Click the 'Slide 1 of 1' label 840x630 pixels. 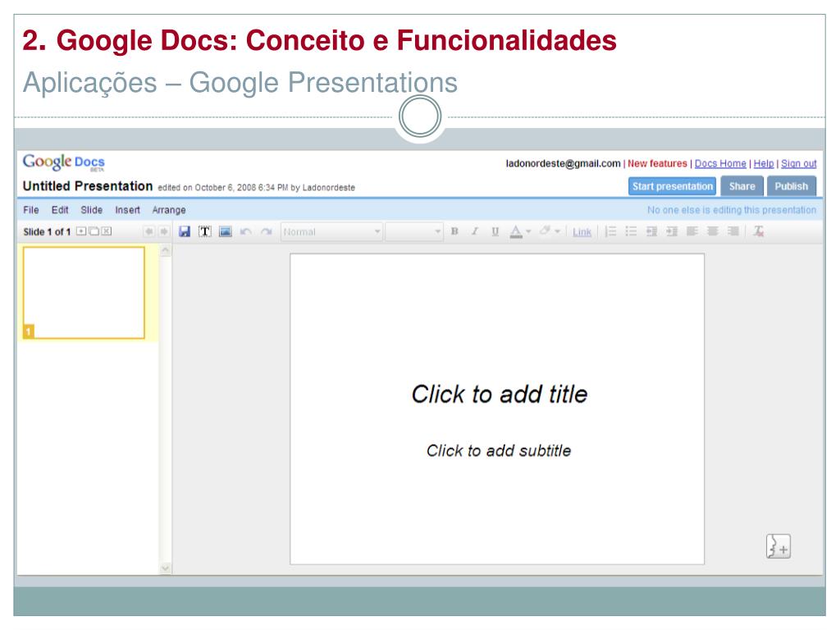coord(47,232)
